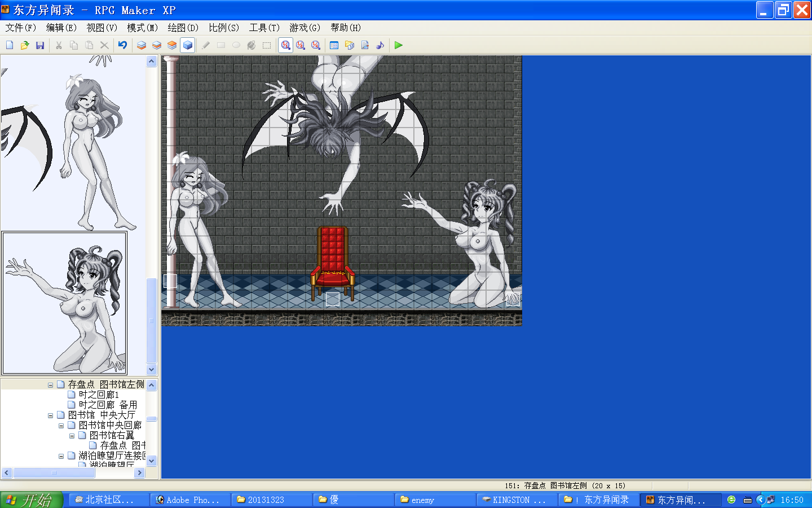Screen dimensions: 812x508
Task: Open project using the folder icon
Action: (25, 45)
